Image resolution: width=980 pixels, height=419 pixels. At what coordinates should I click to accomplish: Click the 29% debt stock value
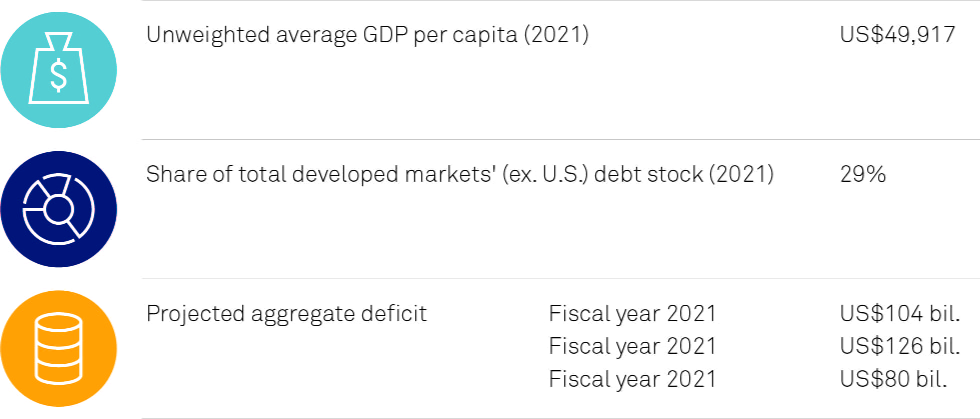pyautogui.click(x=863, y=174)
